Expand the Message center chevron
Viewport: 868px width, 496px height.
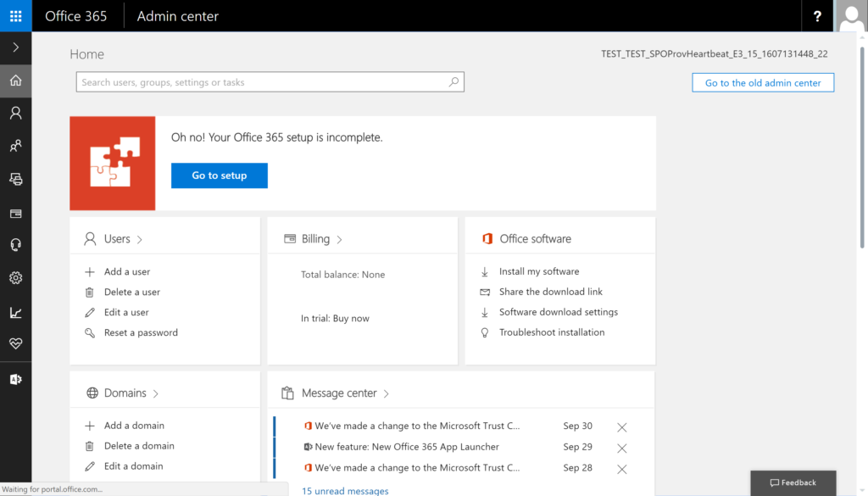click(387, 393)
